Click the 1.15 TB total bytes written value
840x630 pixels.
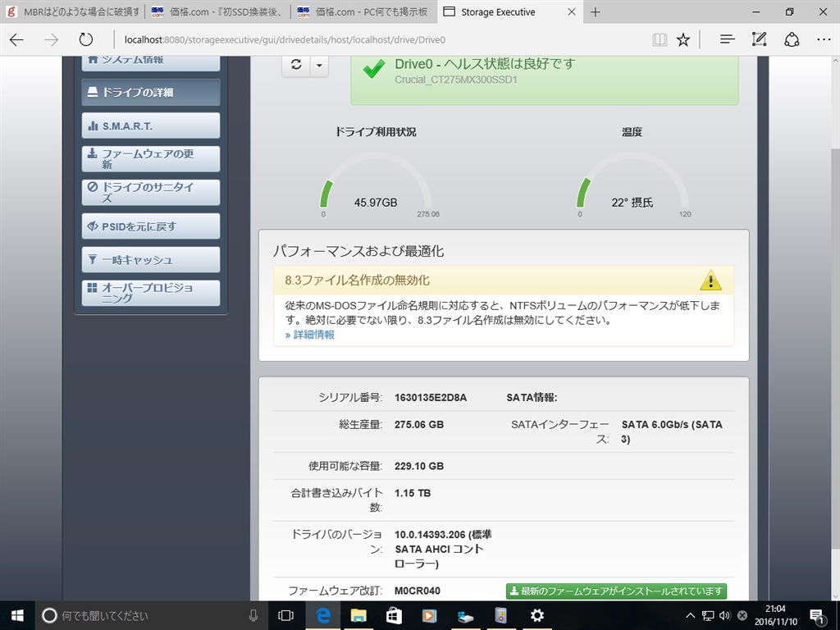pyautogui.click(x=413, y=493)
